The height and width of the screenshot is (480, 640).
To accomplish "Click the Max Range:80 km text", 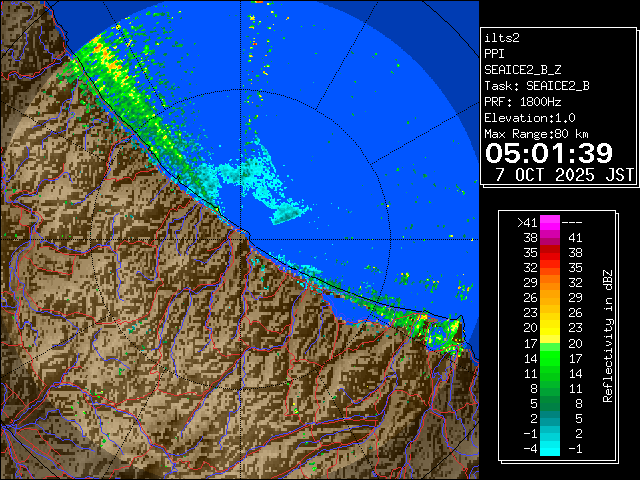I will 536,133.
